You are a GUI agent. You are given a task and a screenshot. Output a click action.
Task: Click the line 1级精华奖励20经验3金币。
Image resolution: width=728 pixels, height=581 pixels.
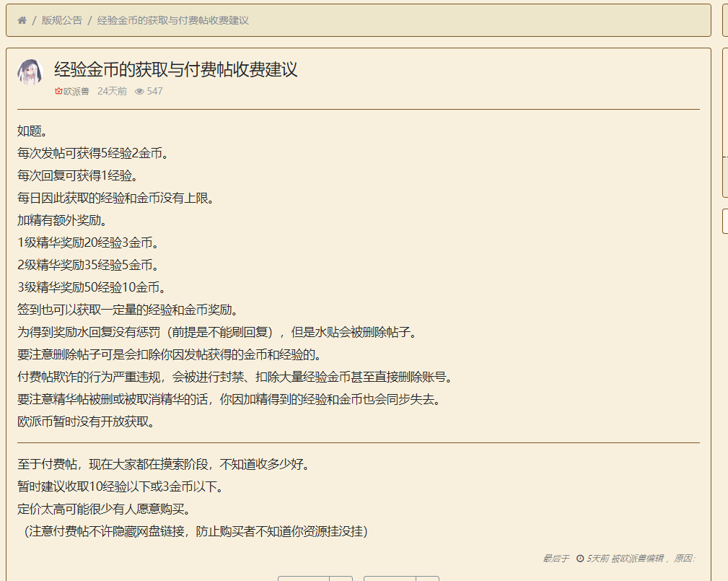[x=88, y=243]
